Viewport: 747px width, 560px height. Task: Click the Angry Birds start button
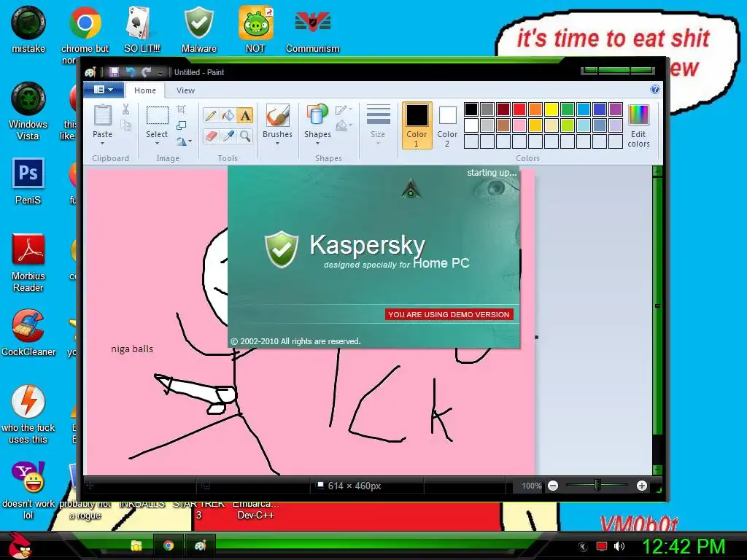tap(20, 545)
